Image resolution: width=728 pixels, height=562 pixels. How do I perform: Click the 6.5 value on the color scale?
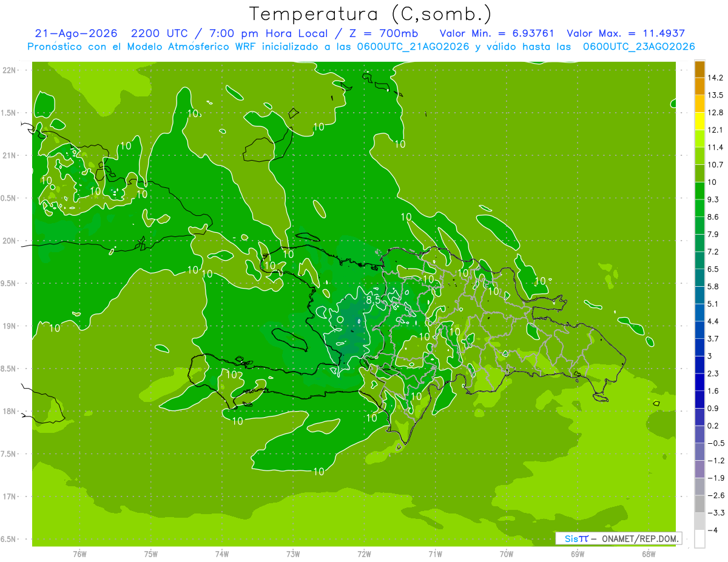coord(713,269)
